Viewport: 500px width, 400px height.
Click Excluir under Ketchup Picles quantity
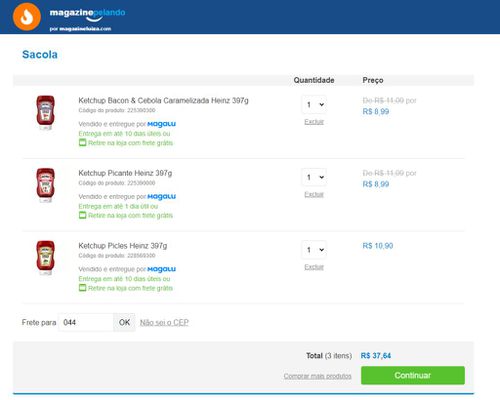point(314,267)
